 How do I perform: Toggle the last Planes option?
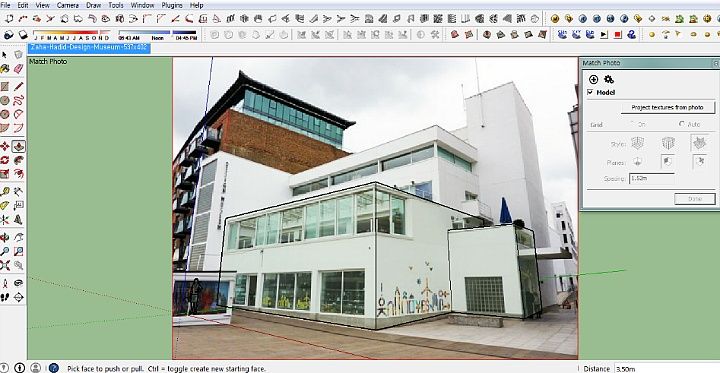(699, 162)
